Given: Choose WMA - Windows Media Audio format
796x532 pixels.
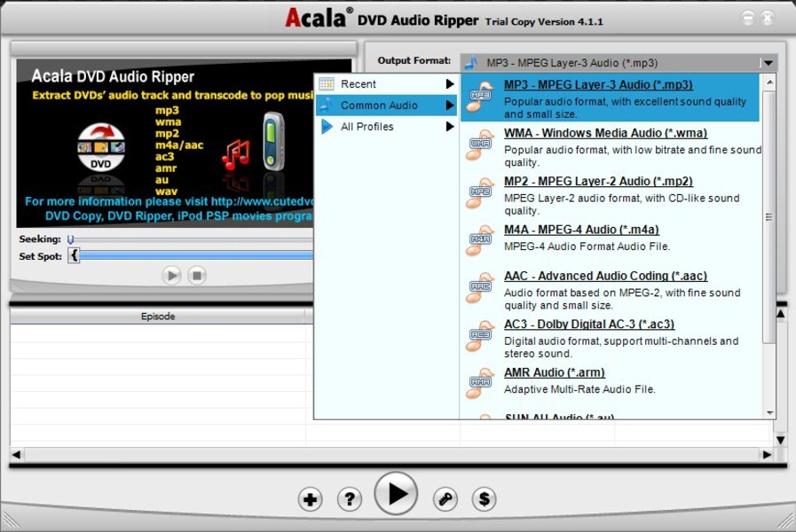Looking at the screenshot, I should point(611,146).
